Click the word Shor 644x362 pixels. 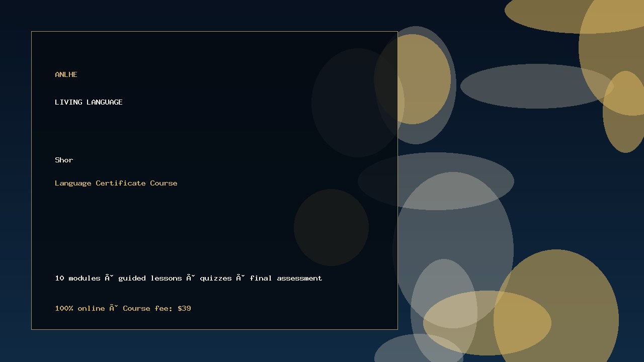[x=64, y=160]
